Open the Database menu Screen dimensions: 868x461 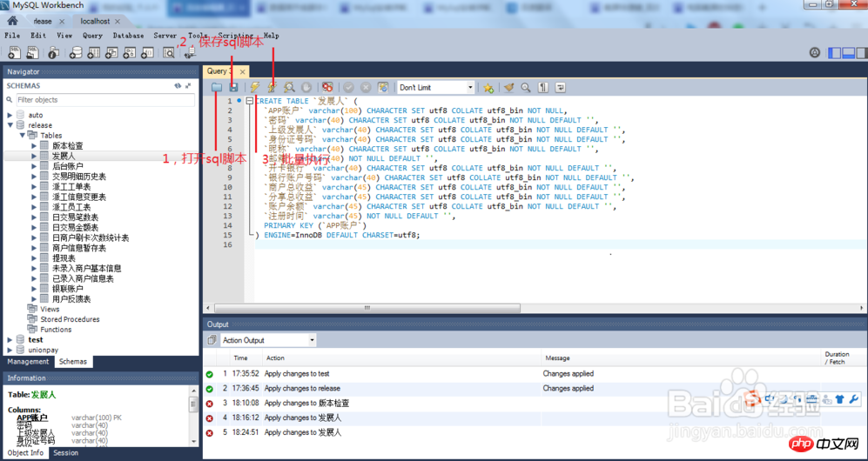point(129,36)
